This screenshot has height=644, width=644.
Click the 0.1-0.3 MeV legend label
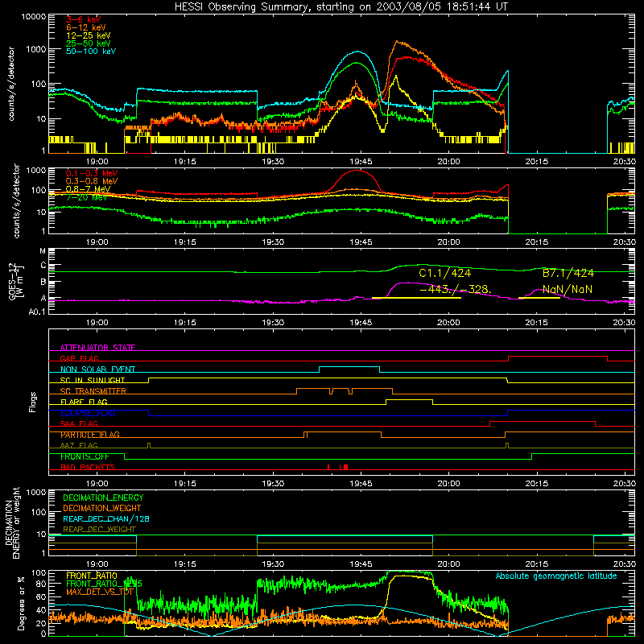tap(91, 173)
